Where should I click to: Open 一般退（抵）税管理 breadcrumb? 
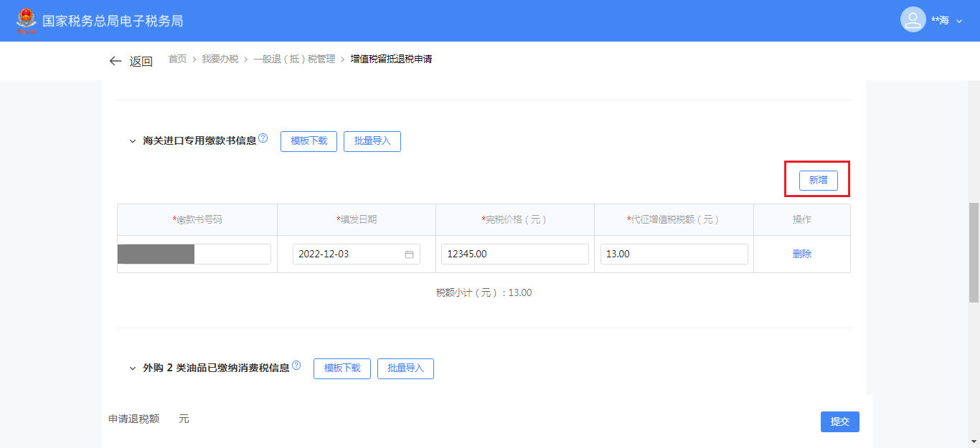(294, 59)
